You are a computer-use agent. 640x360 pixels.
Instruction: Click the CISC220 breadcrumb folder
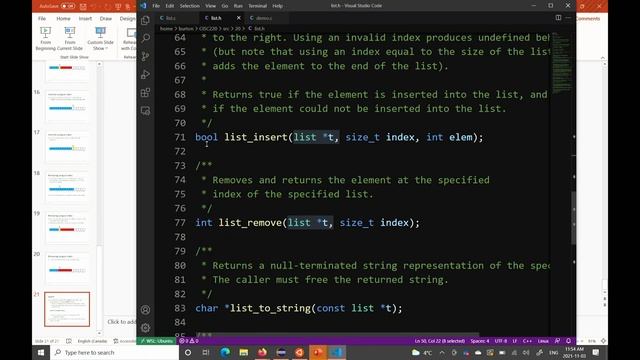[x=208, y=29]
